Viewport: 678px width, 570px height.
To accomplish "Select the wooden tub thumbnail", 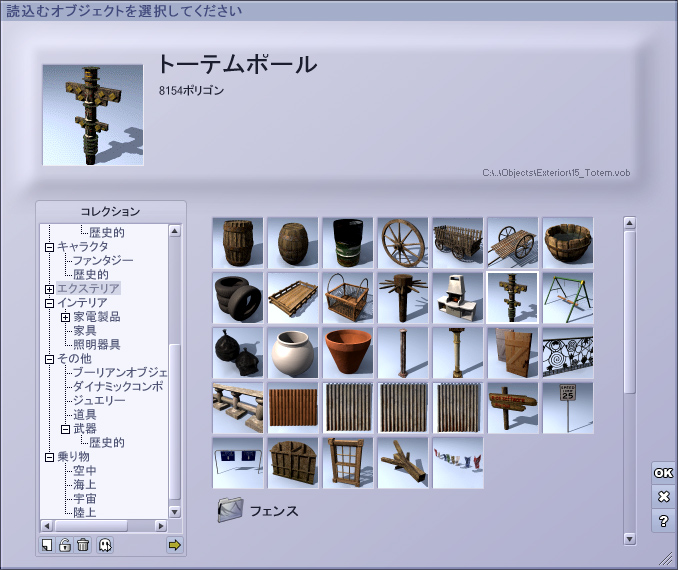I will point(568,243).
